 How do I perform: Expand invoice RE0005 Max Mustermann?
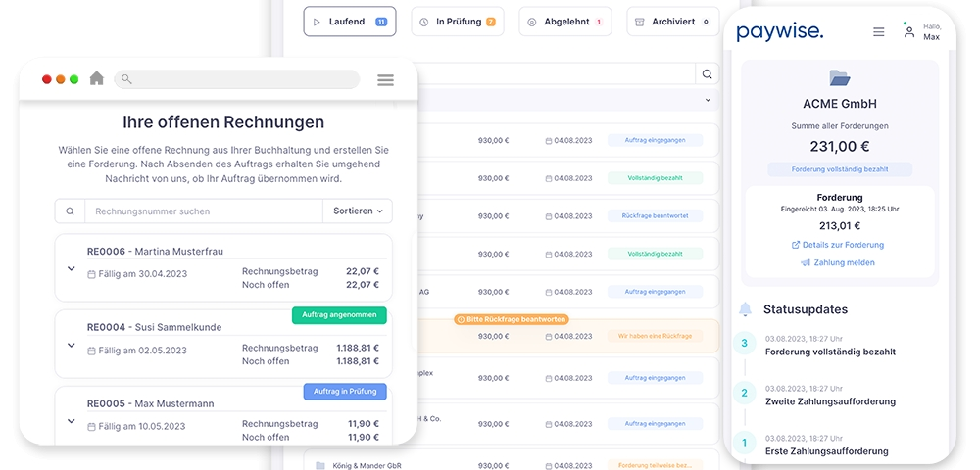[71, 421]
